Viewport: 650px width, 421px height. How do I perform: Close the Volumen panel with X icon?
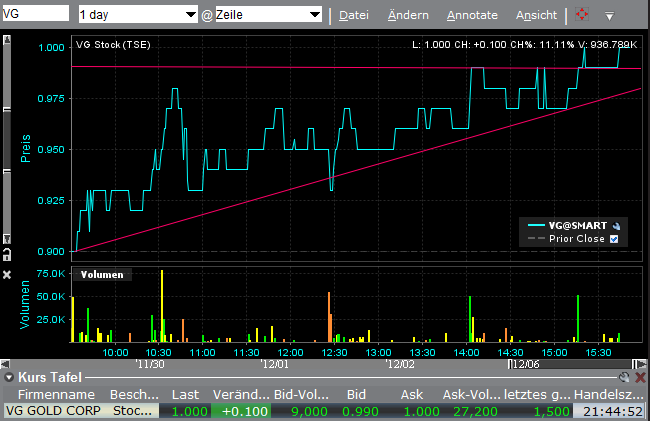pos(7,274)
